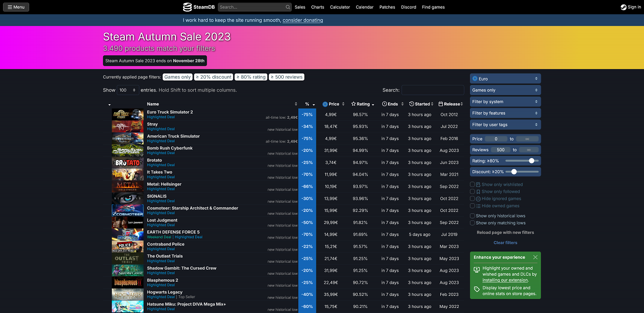
Task: Click the It Takes Two thumbnail
Action: coord(128,175)
